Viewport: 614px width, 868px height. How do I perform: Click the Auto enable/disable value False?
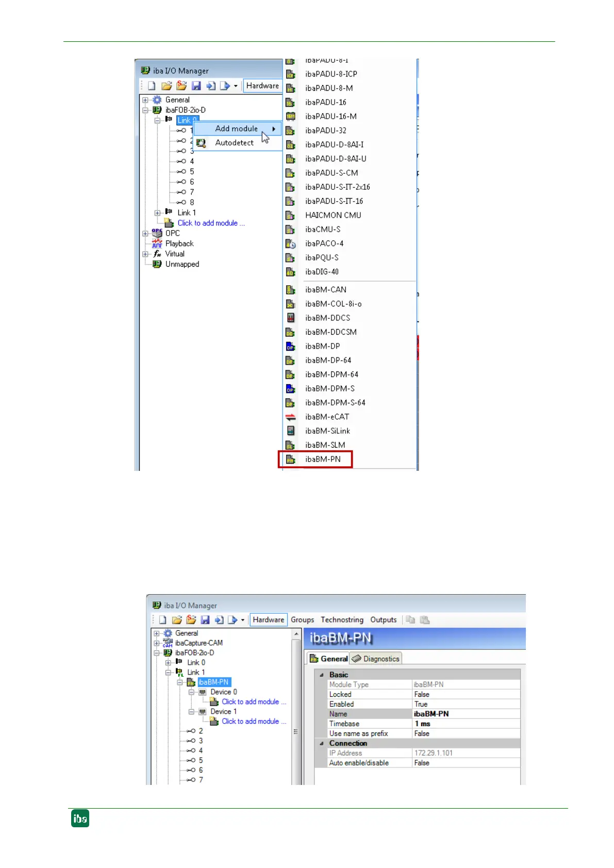(x=466, y=763)
